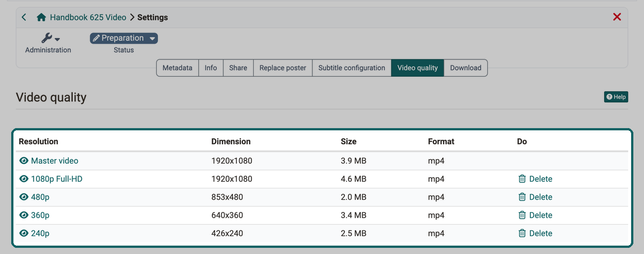
Task: Switch to the Download tab
Action: [x=466, y=68]
